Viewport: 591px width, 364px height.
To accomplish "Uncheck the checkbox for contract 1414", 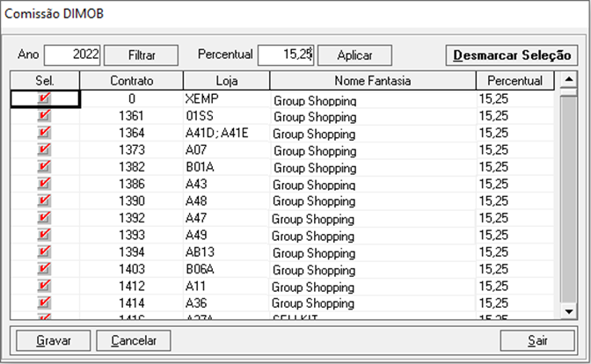I will tap(44, 303).
